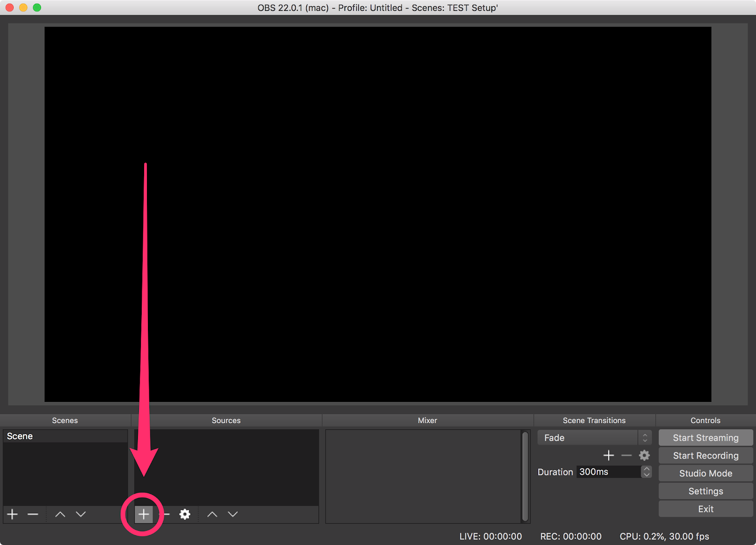The image size is (756, 545).
Task: Move scene up in Scenes list
Action: pos(60,514)
